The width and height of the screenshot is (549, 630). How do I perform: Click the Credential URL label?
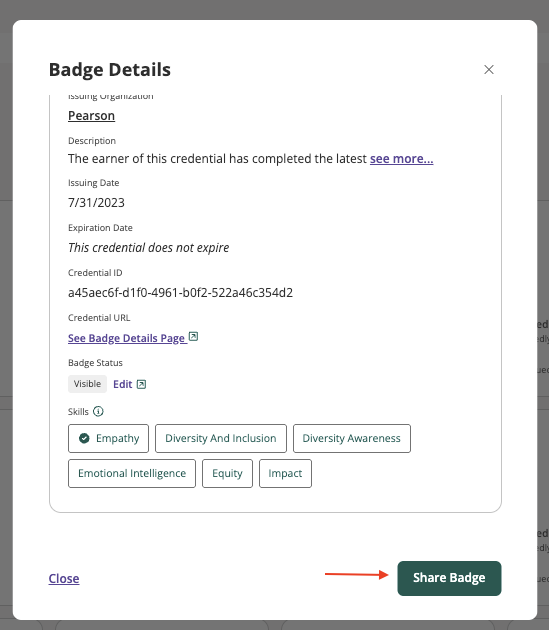point(99,318)
